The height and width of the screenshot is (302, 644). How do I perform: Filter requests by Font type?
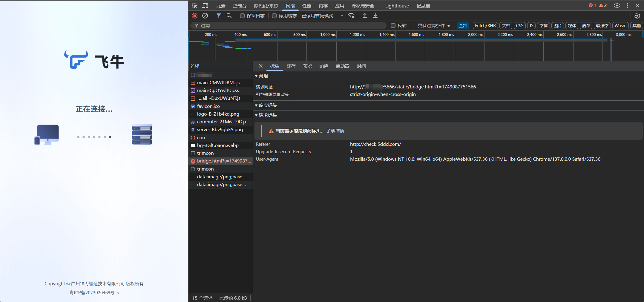[x=543, y=26]
